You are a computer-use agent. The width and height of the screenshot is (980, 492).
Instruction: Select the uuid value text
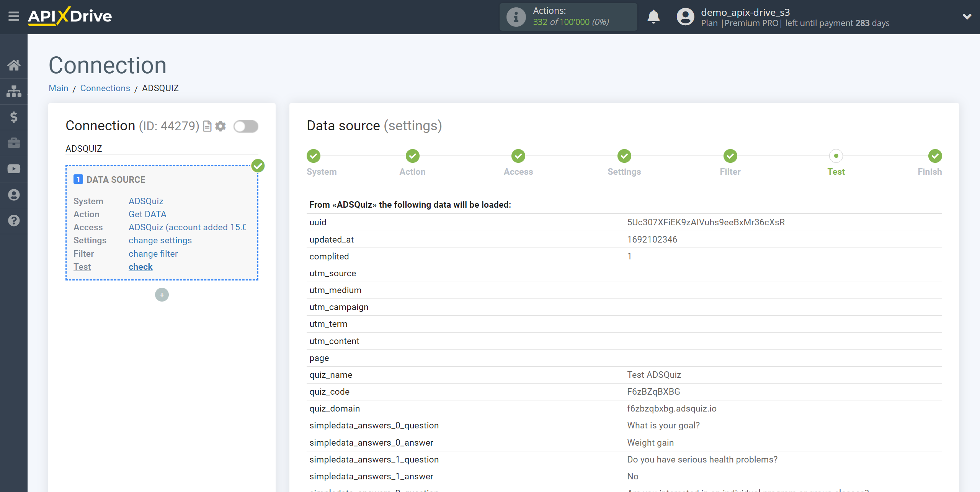(x=706, y=222)
